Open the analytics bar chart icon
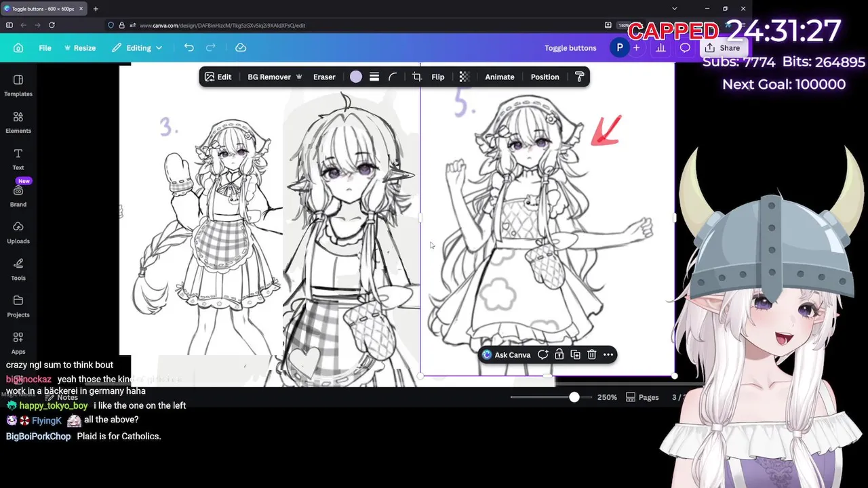This screenshot has height=488, width=868. [660, 47]
